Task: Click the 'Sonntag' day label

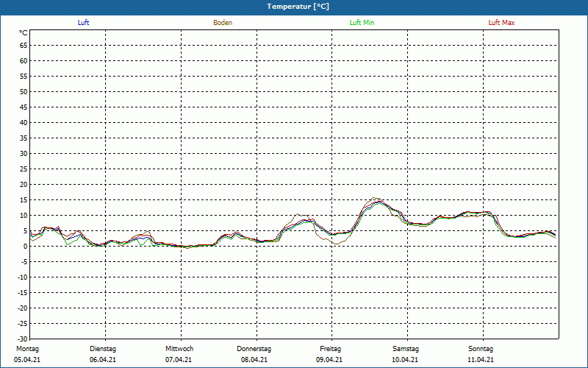Action: point(481,349)
